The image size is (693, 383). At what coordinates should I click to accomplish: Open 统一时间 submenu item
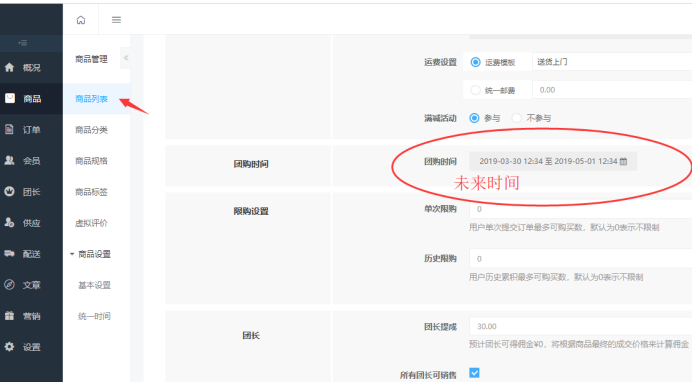94,316
